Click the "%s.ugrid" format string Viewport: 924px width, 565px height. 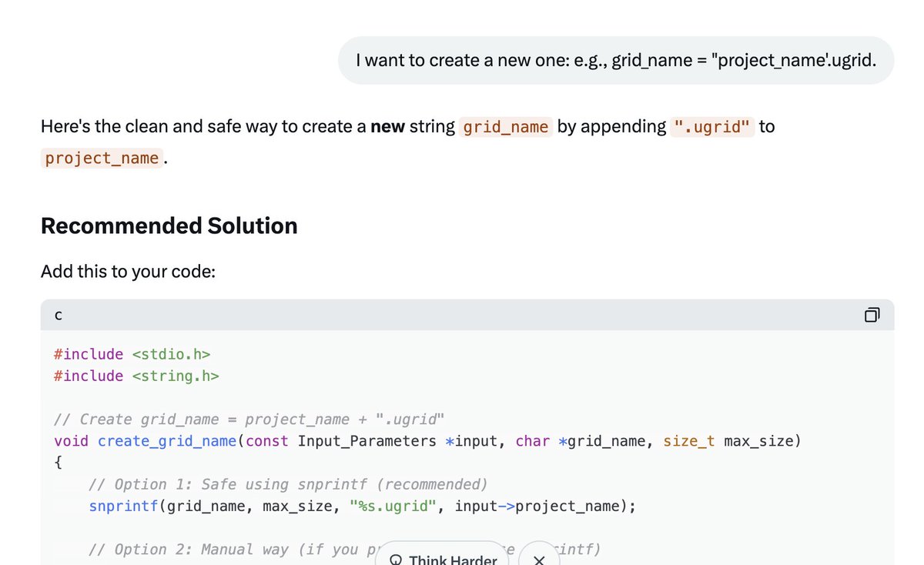point(393,506)
